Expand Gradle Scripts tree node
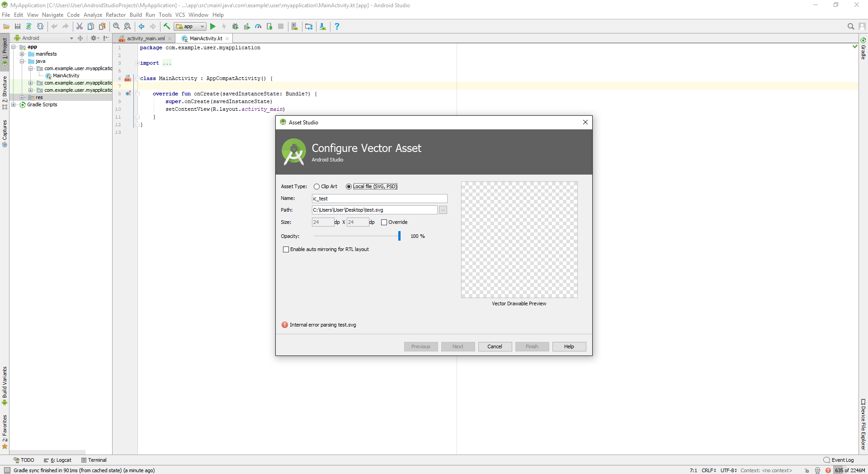868x474 pixels. pos(14,104)
